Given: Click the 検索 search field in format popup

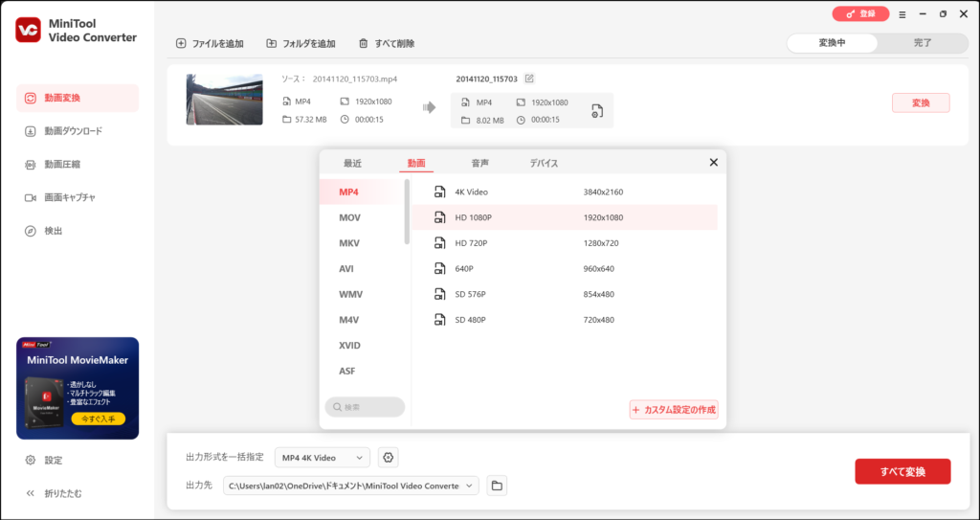Looking at the screenshot, I should 365,407.
